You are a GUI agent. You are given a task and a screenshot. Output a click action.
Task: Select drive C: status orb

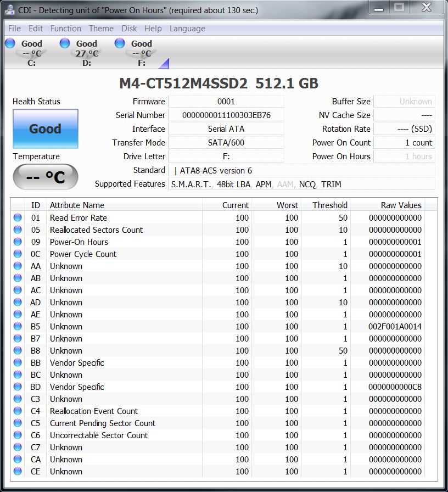coord(10,43)
